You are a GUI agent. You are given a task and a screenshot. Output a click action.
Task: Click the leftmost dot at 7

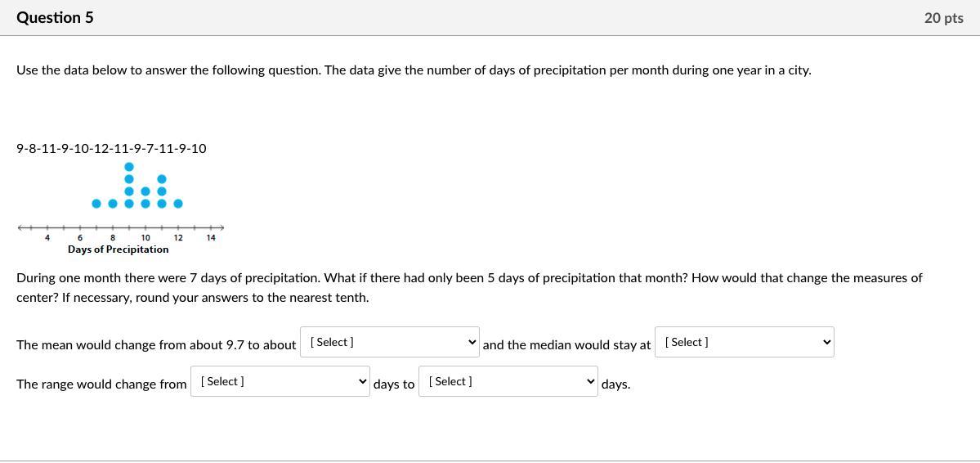96,203
